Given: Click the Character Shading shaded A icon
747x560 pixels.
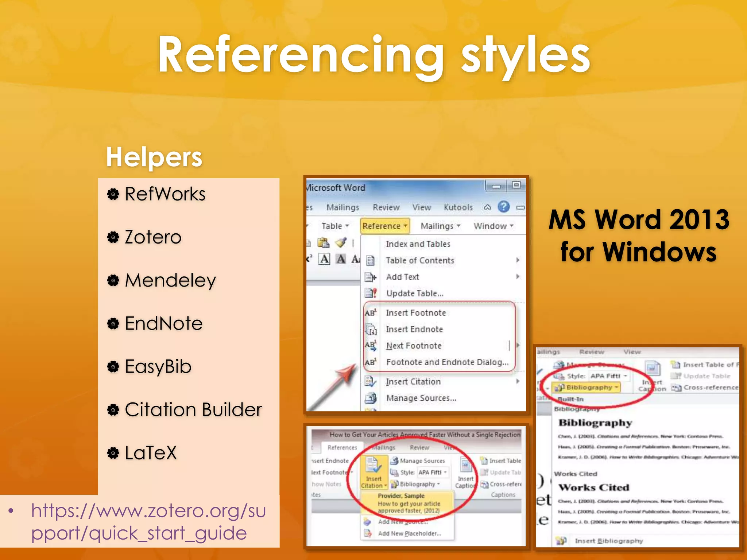Looking at the screenshot, I should 341,259.
